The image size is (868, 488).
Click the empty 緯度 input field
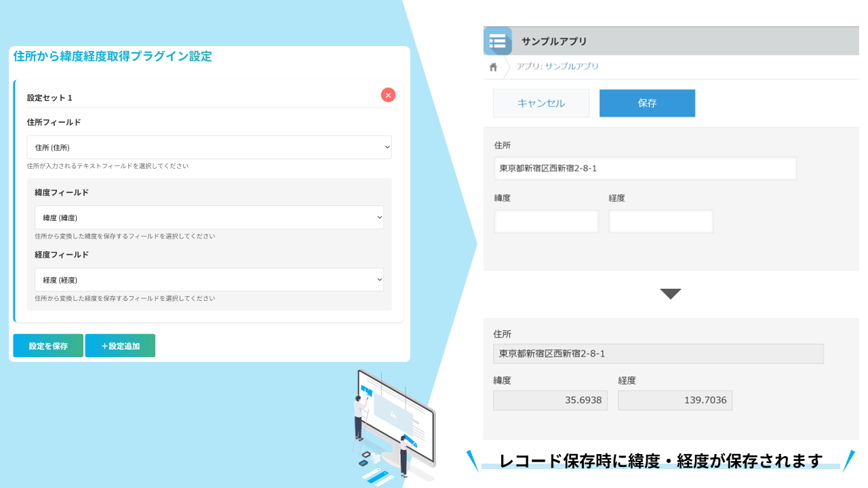pos(546,221)
